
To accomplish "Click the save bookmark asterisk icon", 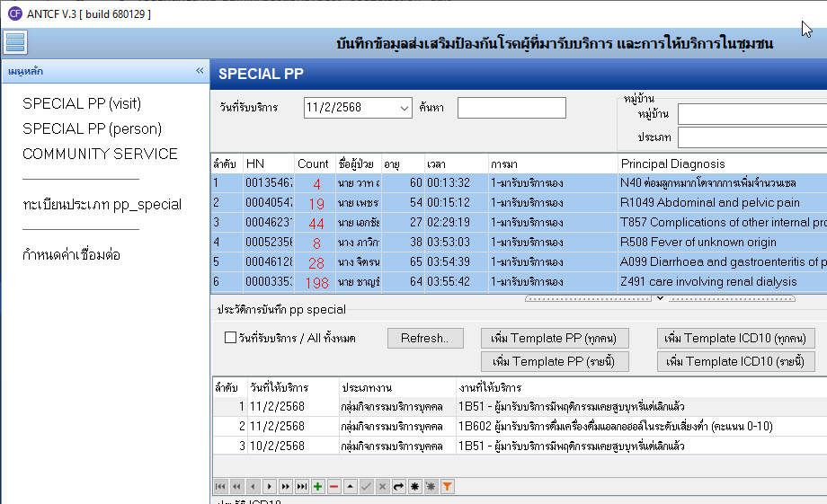I will [414, 486].
